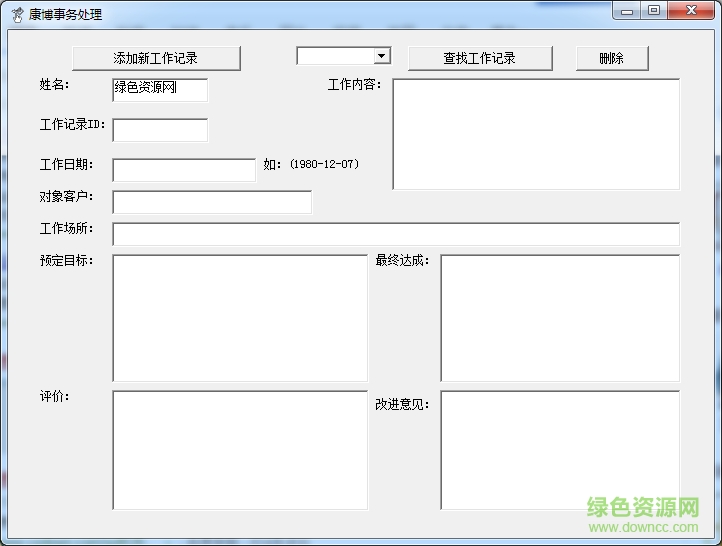Select the 工作日期 input field
722x546 pixels.
184,170
